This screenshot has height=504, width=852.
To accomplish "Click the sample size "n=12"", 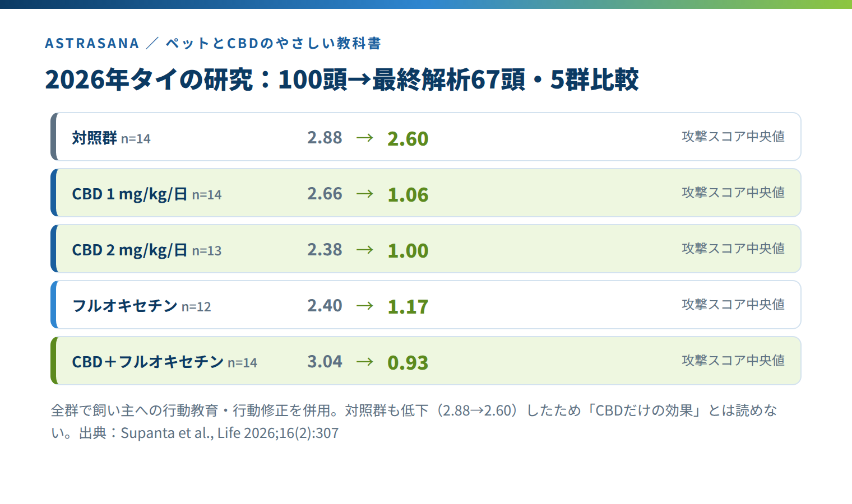I will tap(196, 307).
